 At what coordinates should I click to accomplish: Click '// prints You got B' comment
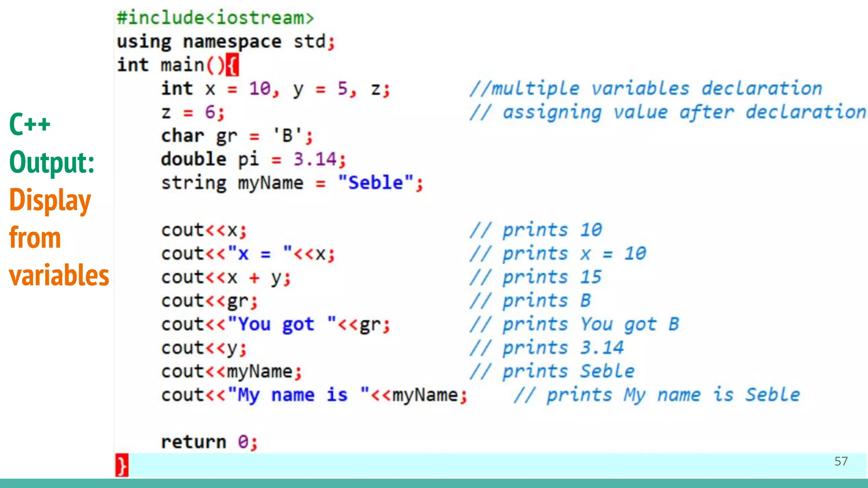(574, 324)
